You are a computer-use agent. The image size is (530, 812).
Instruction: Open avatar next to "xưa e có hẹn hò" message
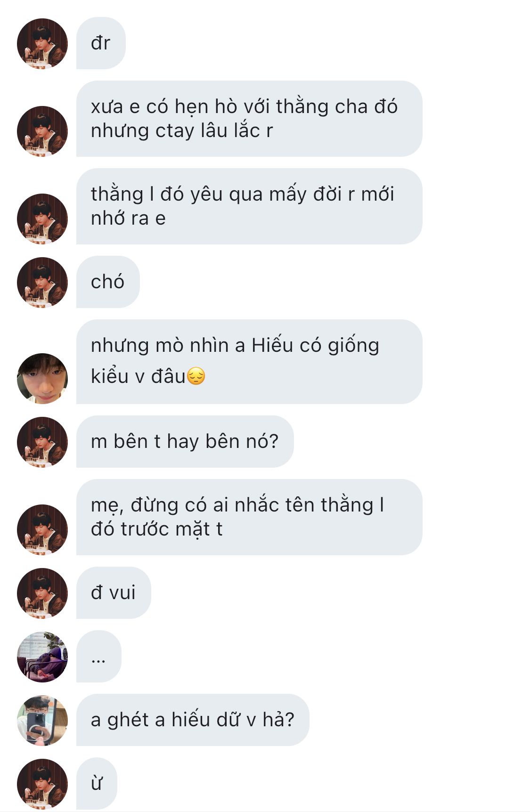[42, 131]
